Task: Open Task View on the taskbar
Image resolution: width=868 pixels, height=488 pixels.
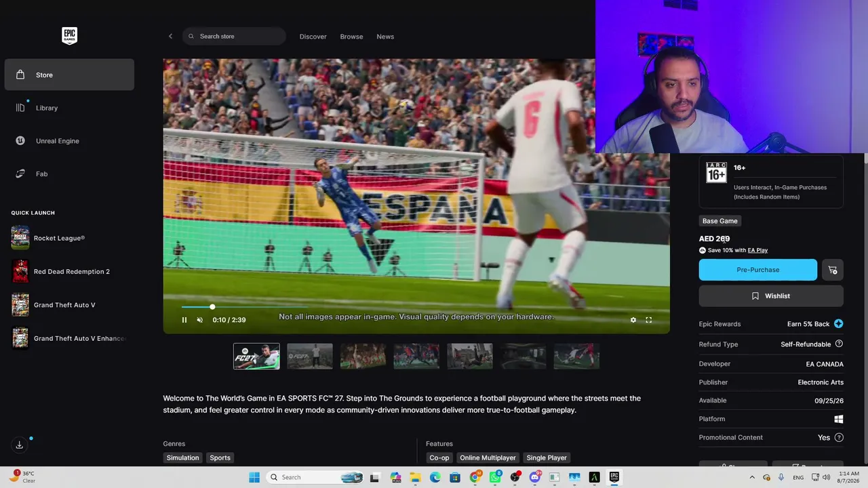Action: 374,477
